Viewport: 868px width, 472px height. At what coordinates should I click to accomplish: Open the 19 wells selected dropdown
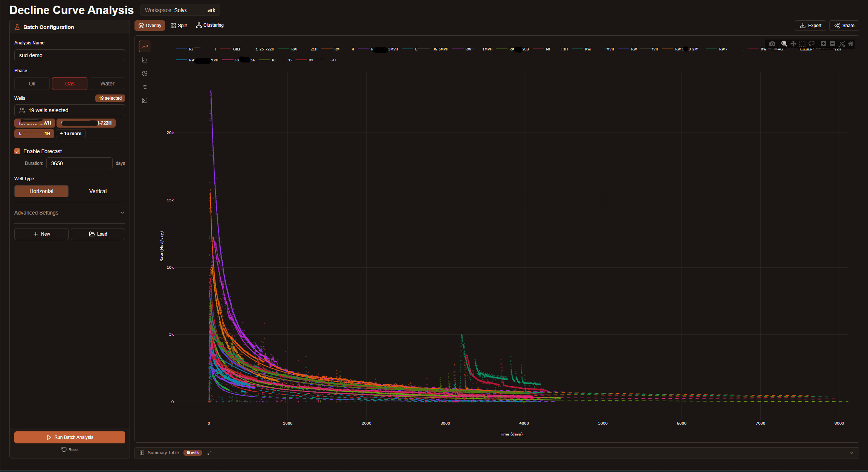pyautogui.click(x=70, y=110)
